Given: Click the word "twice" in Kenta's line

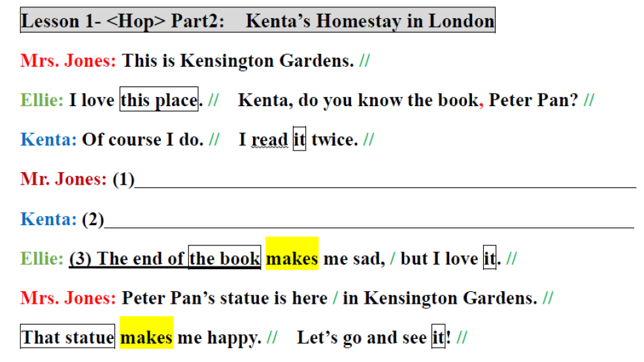Looking at the screenshot, I should 334,140.
